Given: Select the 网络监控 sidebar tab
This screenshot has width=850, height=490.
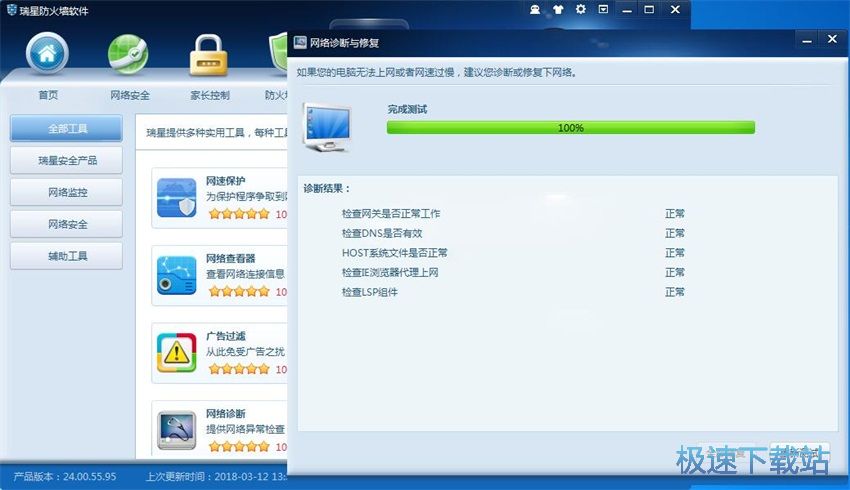Looking at the screenshot, I should coord(66,192).
